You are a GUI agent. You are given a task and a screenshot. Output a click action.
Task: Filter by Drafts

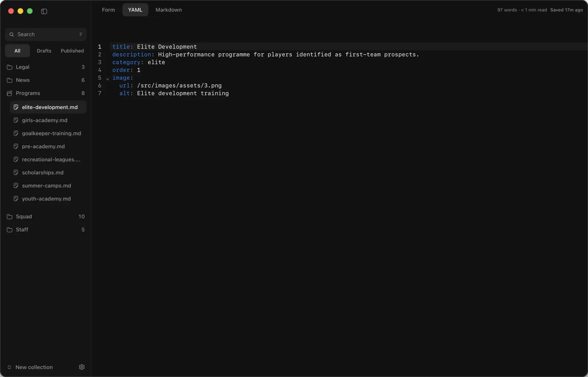point(44,51)
